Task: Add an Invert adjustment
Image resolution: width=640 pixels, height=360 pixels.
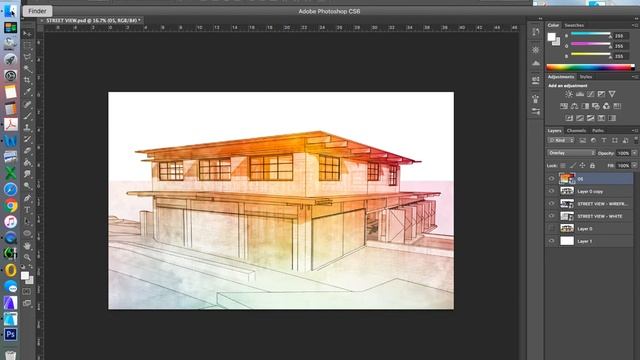Action: coord(569,118)
